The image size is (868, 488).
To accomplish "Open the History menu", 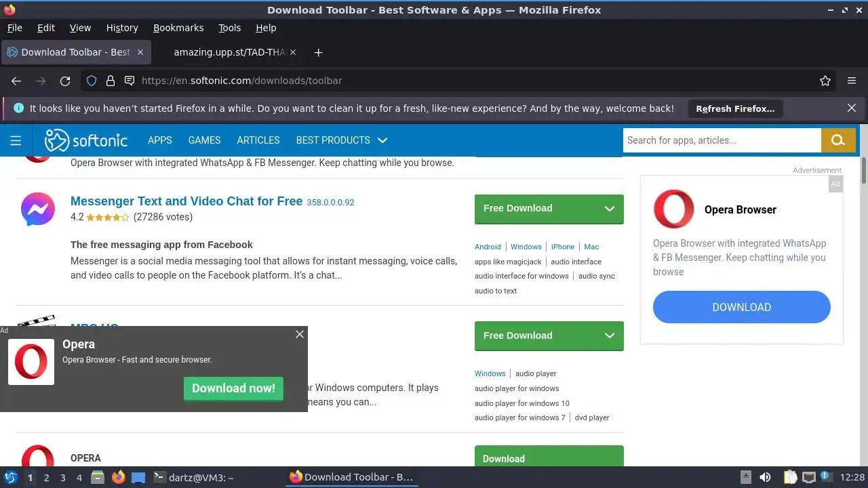I will [x=122, y=28].
